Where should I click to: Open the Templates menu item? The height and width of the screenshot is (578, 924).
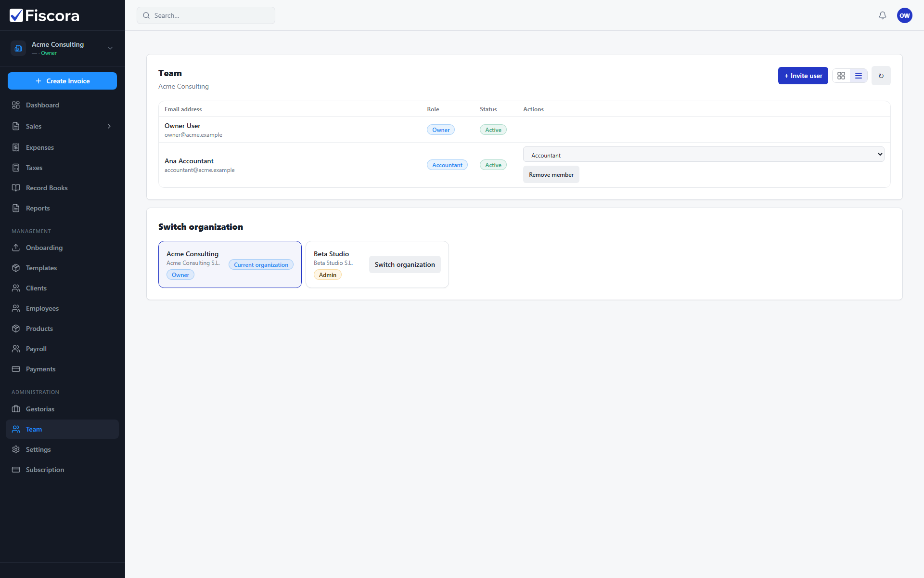point(62,268)
